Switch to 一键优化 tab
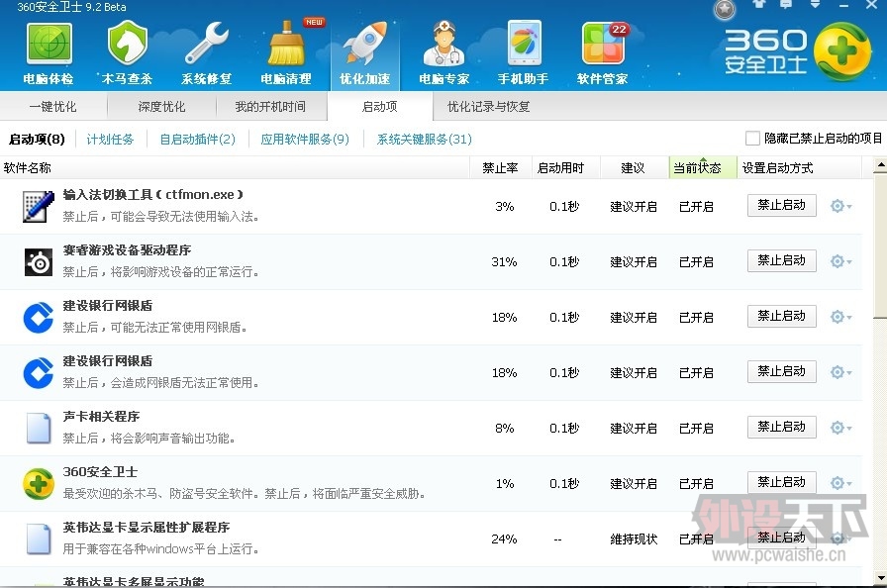This screenshot has height=588, width=887. [x=53, y=107]
